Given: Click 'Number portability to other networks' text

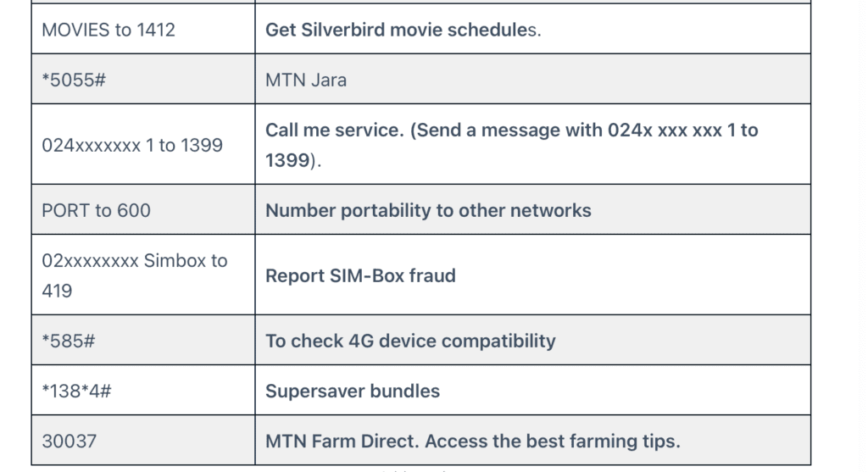Looking at the screenshot, I should point(428,209).
